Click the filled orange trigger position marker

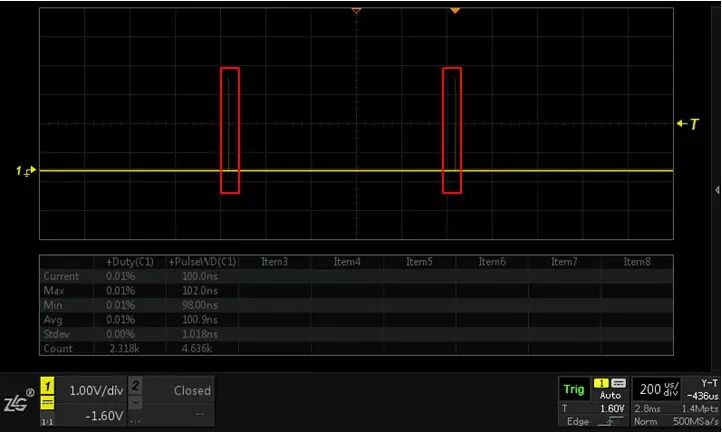coord(455,10)
